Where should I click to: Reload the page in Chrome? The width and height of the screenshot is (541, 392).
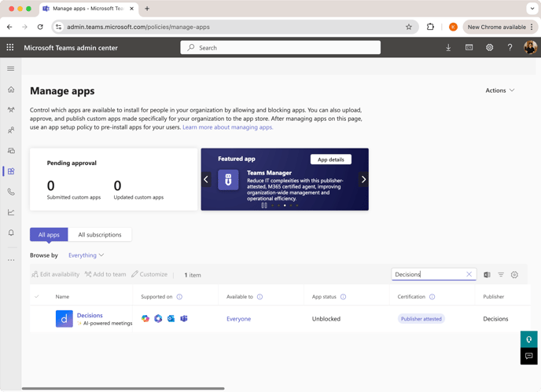[x=40, y=27]
